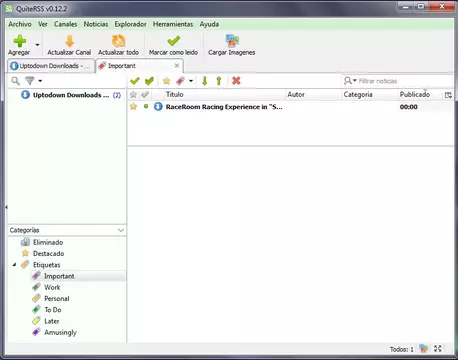Viewport: 458px width, 360px height.
Task: Click the Todos: 1 status text
Action: [x=401, y=349]
